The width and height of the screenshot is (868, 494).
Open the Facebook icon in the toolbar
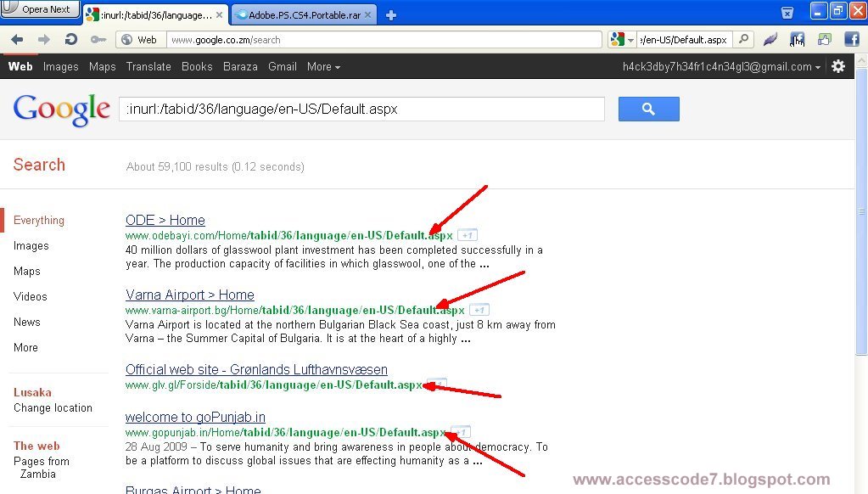852,39
